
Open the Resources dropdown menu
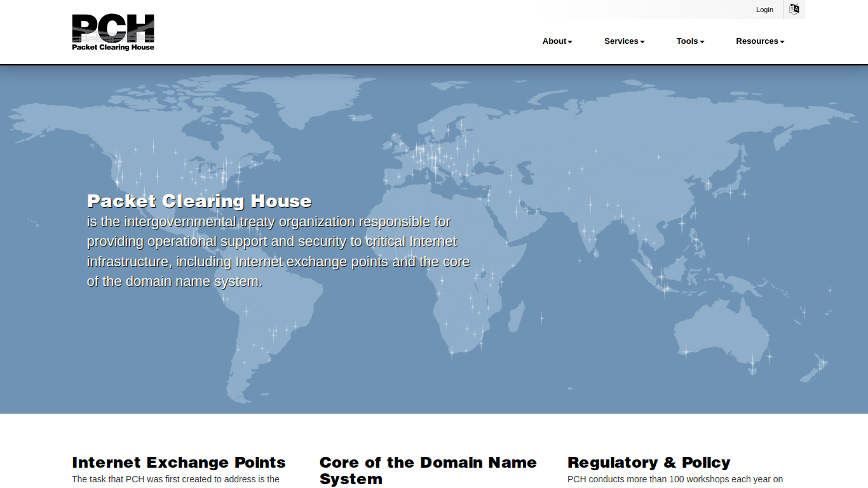[760, 41]
